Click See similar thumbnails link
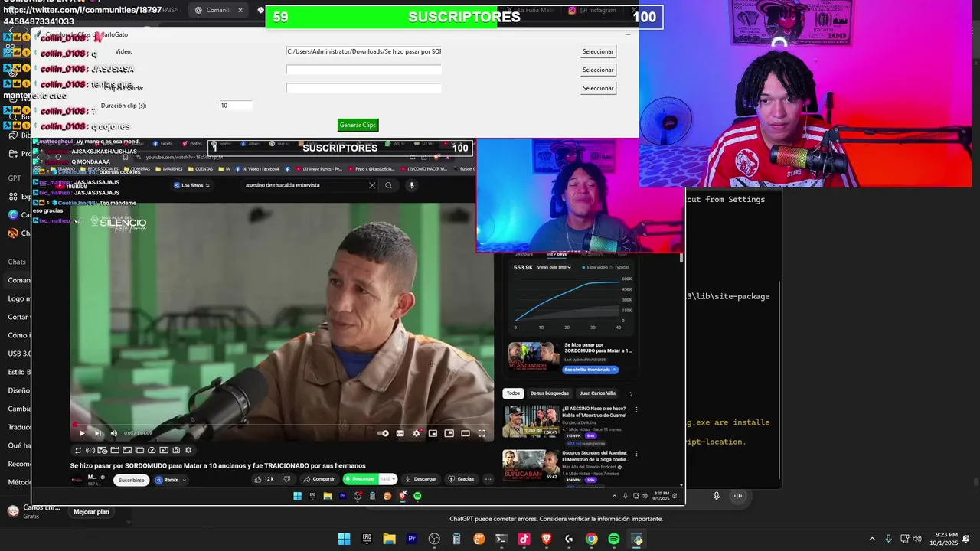The image size is (980, 551). (590, 370)
